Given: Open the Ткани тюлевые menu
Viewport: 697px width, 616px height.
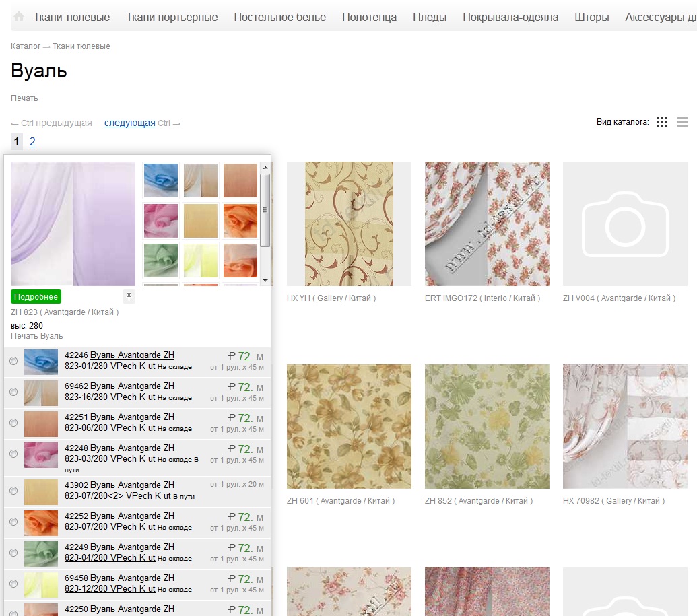Looking at the screenshot, I should tap(71, 17).
